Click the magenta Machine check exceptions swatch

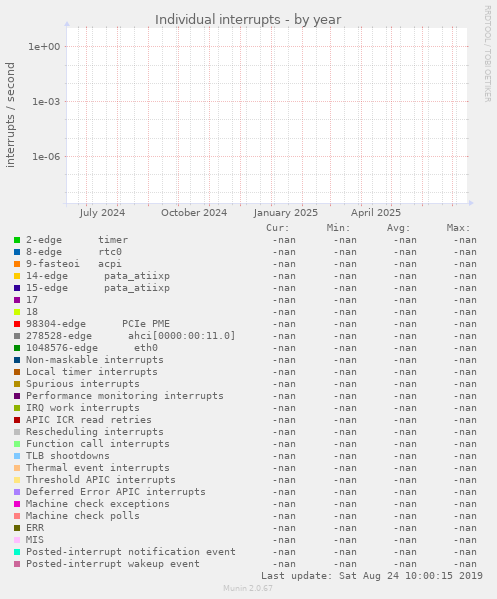click(17, 504)
